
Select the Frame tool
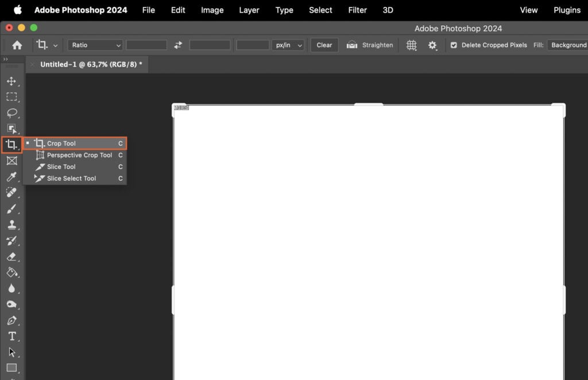click(x=12, y=161)
